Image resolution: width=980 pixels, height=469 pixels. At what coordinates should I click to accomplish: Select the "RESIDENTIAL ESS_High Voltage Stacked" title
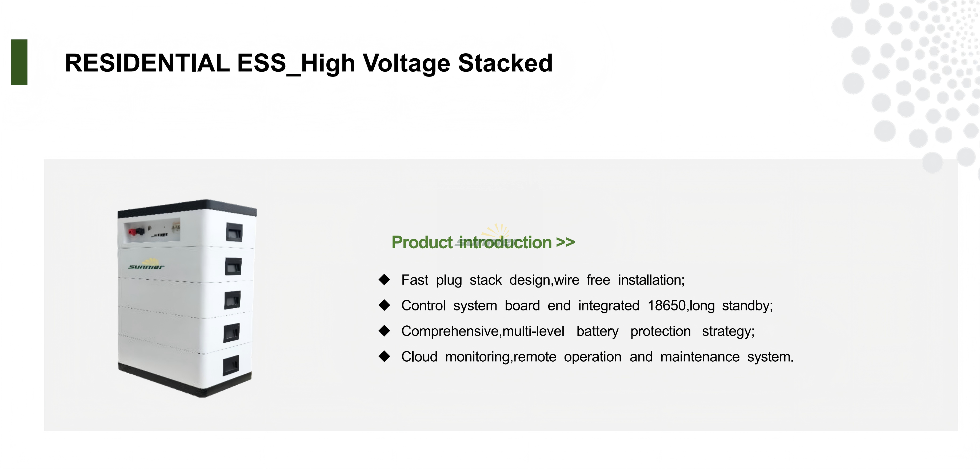[309, 63]
